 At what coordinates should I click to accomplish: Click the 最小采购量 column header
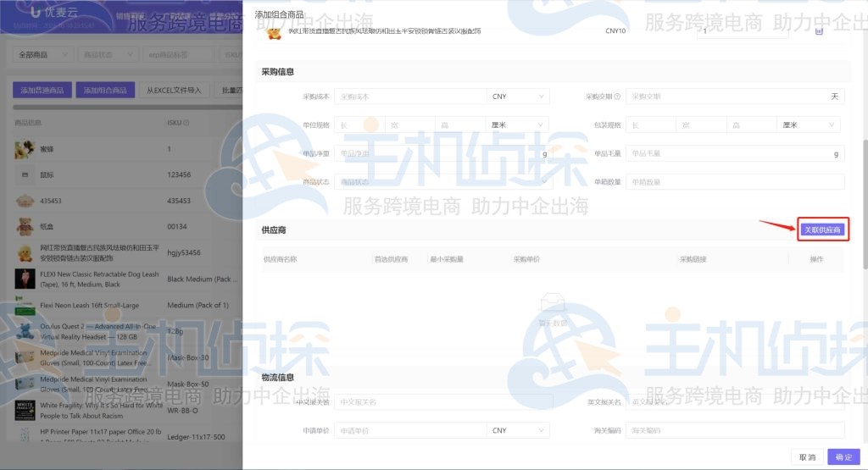coord(447,259)
